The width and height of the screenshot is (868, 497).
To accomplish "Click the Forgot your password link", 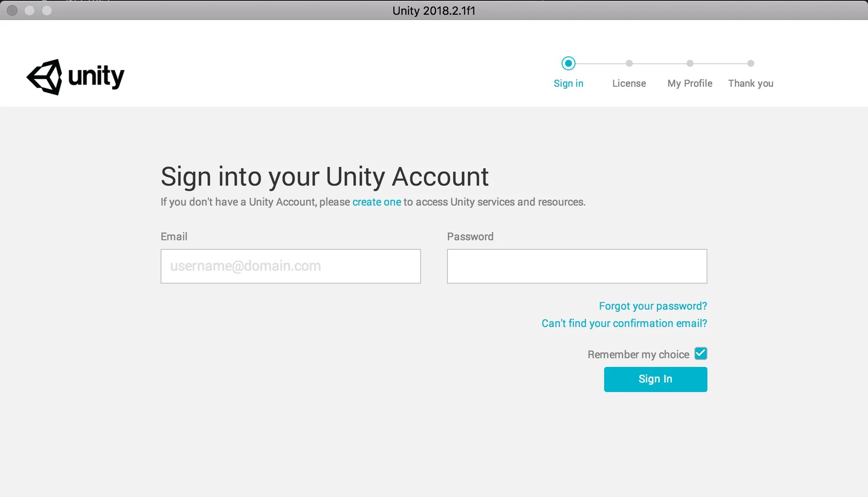I will click(x=653, y=306).
